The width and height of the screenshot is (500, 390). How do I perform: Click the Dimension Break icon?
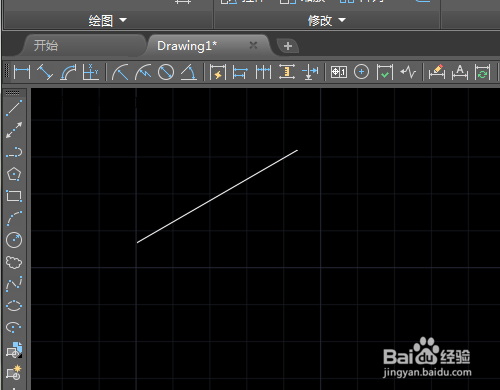click(x=310, y=72)
